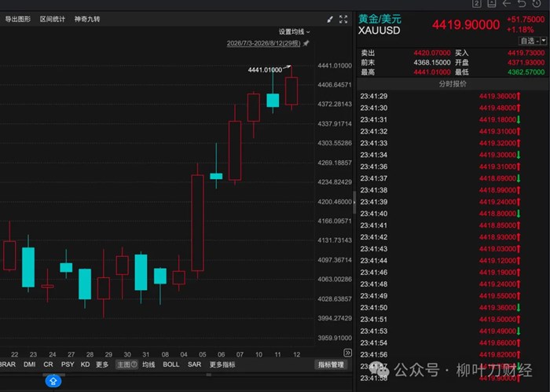Click the horizontal scrollbar thumb under indicators
The image size is (550, 392).
click(53, 375)
